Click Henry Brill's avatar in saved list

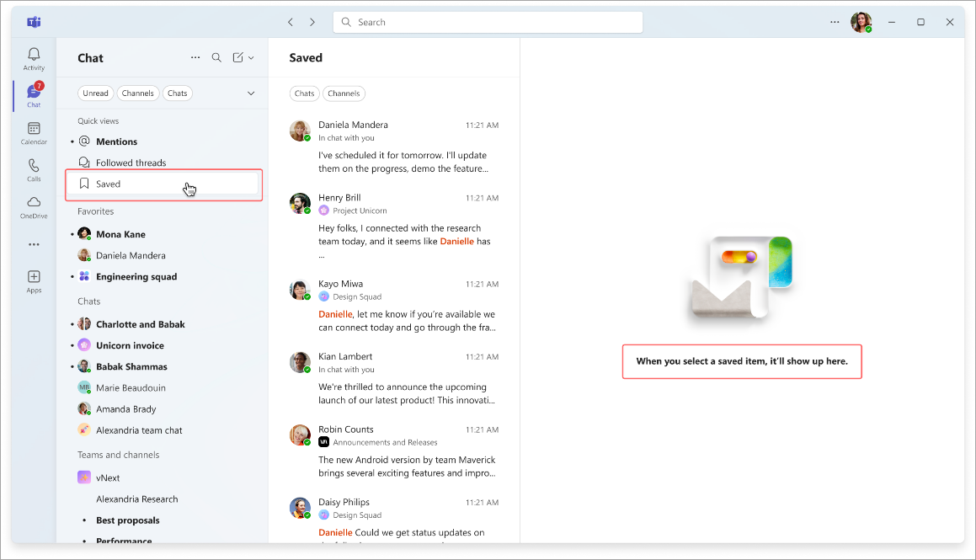(300, 204)
